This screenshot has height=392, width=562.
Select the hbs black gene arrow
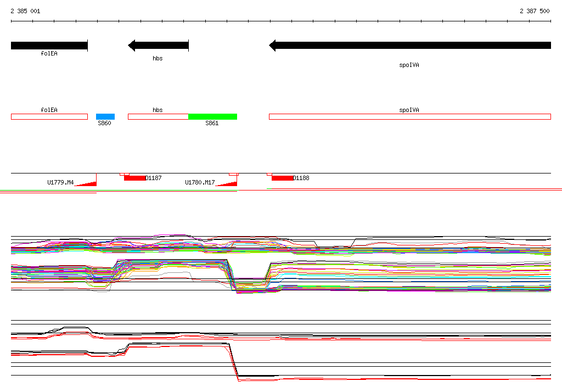coord(159,46)
